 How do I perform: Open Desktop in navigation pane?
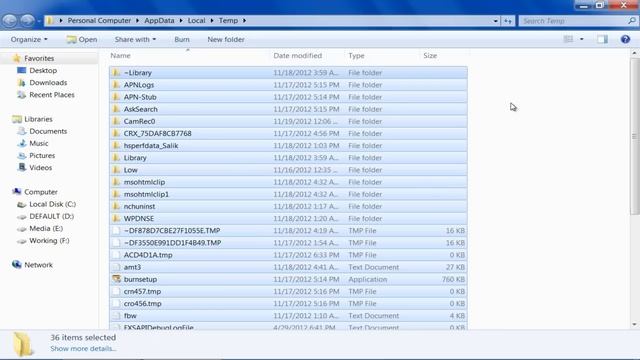coord(43,71)
